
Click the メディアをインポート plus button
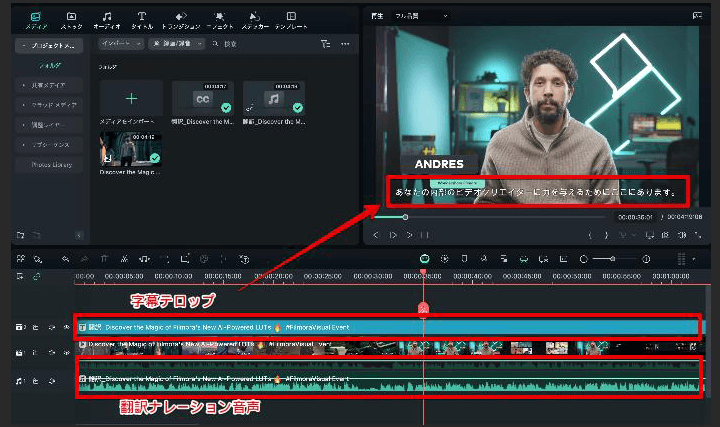(x=130, y=98)
